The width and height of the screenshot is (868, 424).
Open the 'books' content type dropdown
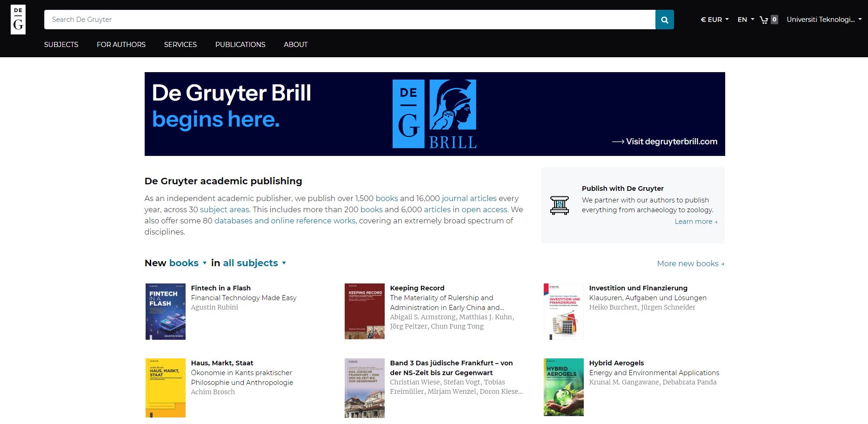pos(188,263)
